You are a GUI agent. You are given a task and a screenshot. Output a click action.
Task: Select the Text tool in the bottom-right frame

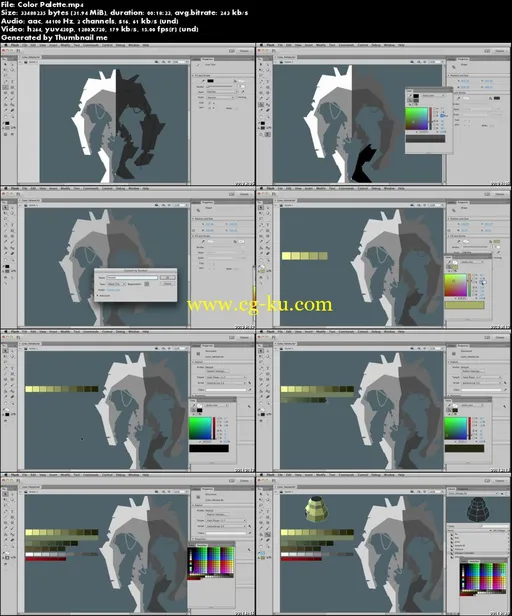tap(268, 512)
